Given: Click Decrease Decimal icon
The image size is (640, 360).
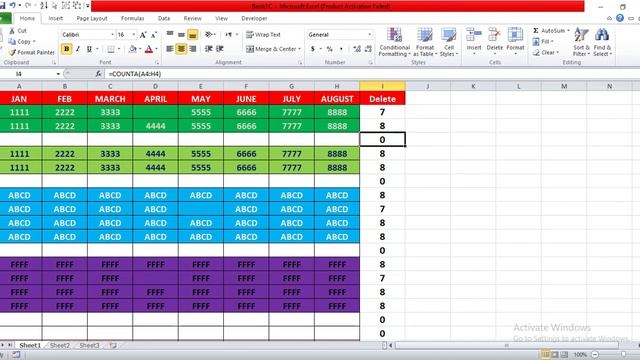Looking at the screenshot, I should 368,49.
